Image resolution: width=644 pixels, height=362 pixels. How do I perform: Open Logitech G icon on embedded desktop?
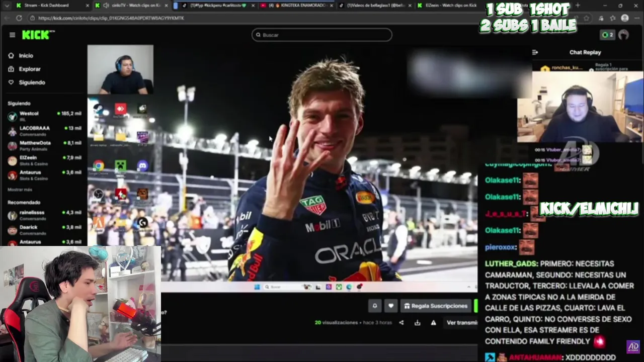[x=142, y=222]
